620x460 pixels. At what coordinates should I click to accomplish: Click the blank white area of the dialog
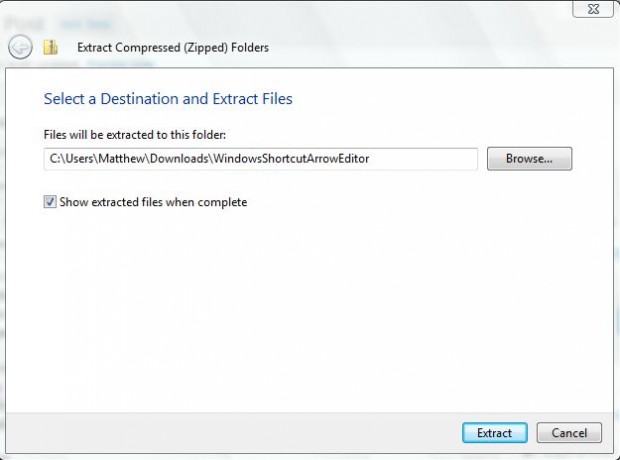pos(308,309)
